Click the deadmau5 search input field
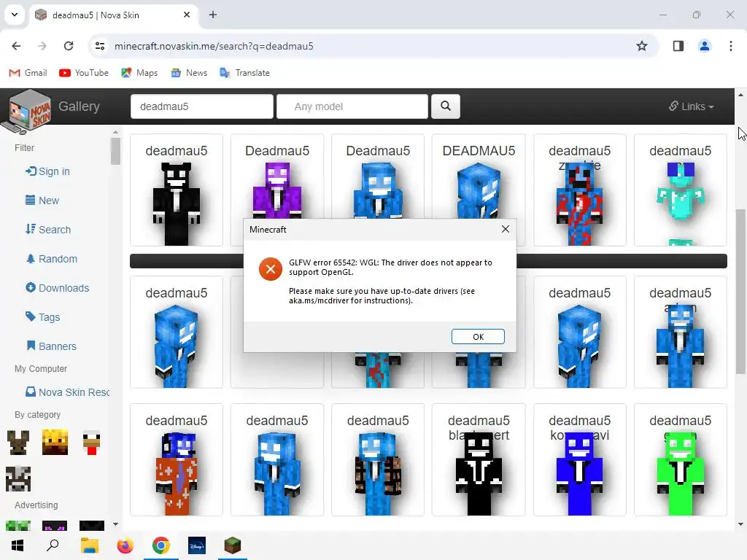This screenshot has height=560, width=747. pyautogui.click(x=202, y=106)
